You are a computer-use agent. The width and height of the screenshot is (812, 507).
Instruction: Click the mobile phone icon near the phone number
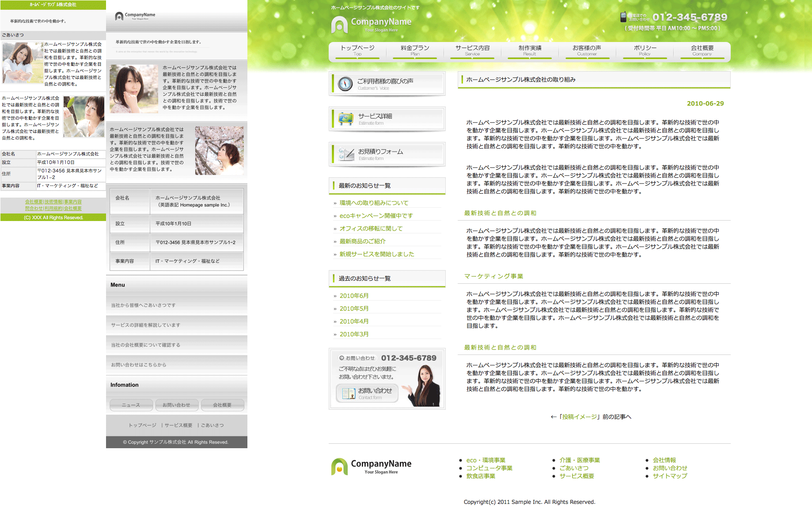point(623,17)
